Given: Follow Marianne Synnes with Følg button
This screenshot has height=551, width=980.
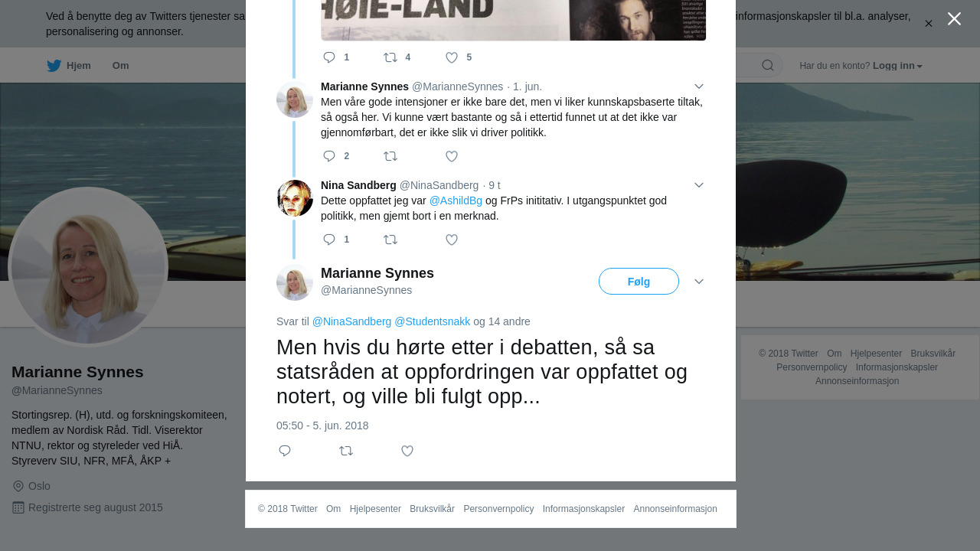Looking at the screenshot, I should [x=639, y=282].
